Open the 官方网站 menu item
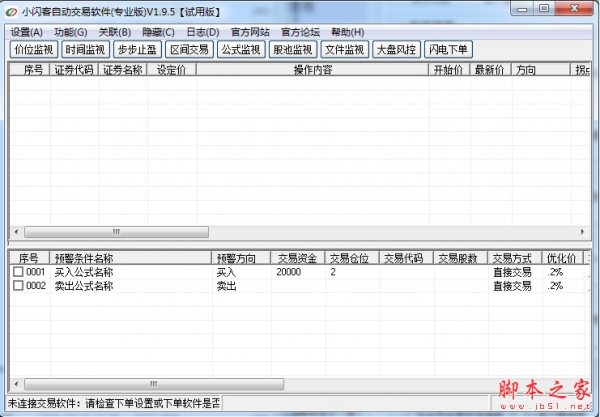This screenshot has height=417, width=600. [x=250, y=32]
